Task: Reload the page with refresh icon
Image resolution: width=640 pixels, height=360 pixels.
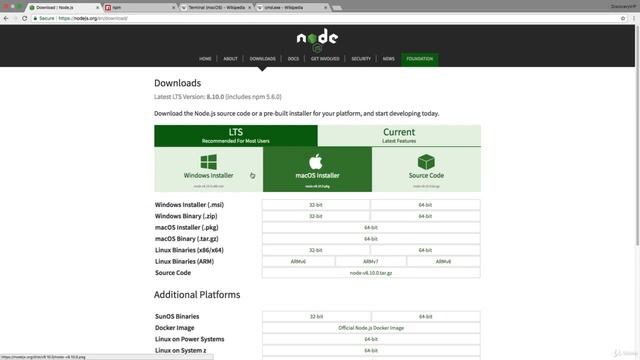Action: pos(24,18)
